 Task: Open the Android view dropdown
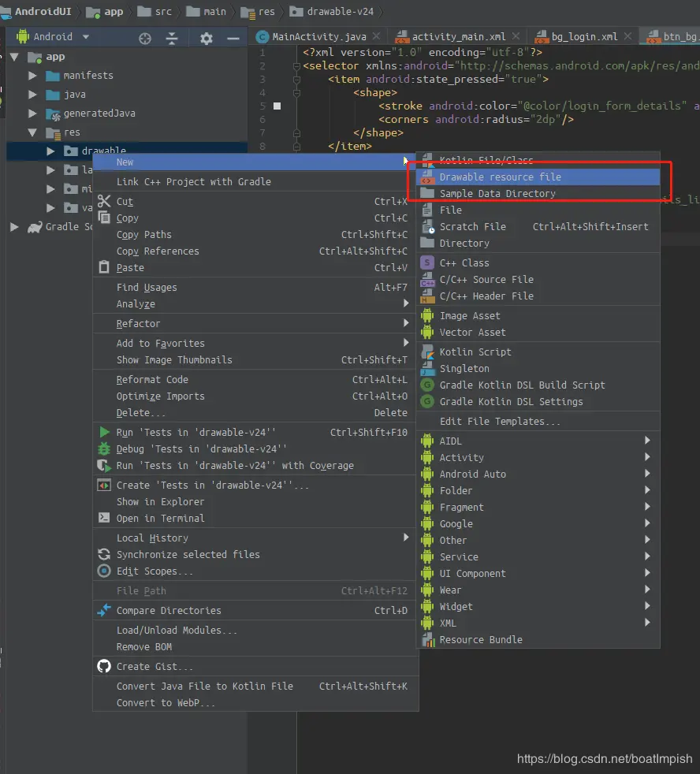click(x=86, y=36)
